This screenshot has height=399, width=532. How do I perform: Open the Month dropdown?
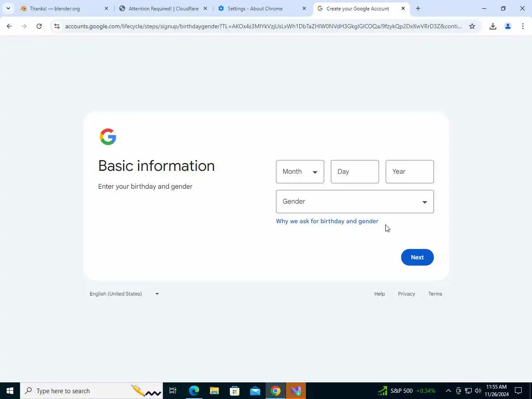(x=300, y=172)
